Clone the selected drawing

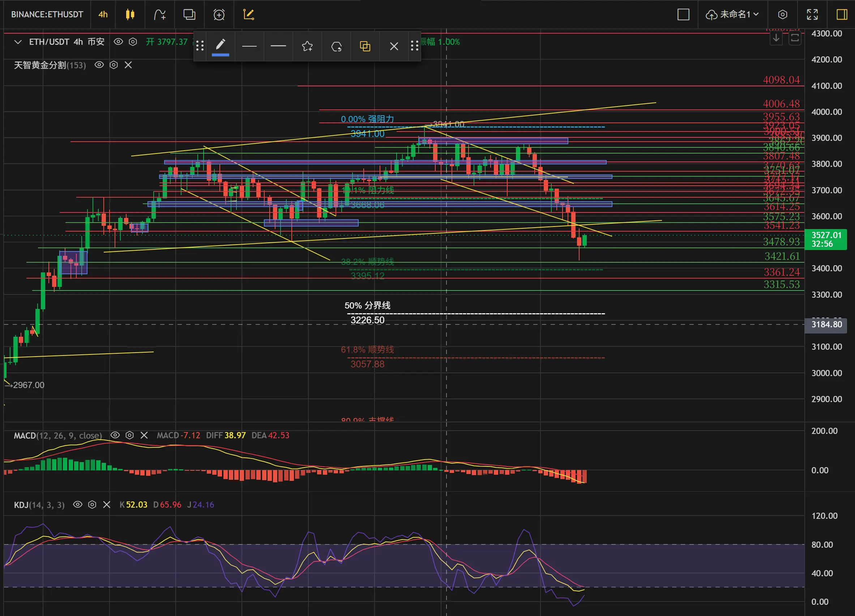[x=365, y=46]
